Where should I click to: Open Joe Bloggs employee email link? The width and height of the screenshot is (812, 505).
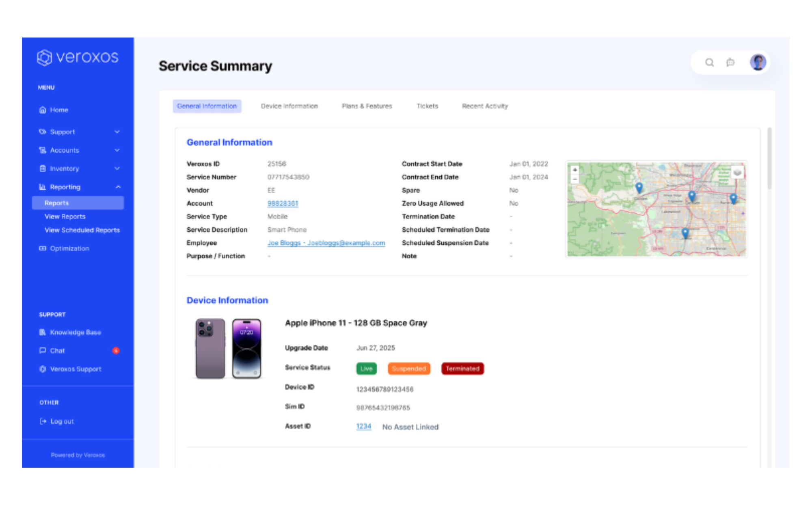[x=326, y=243]
